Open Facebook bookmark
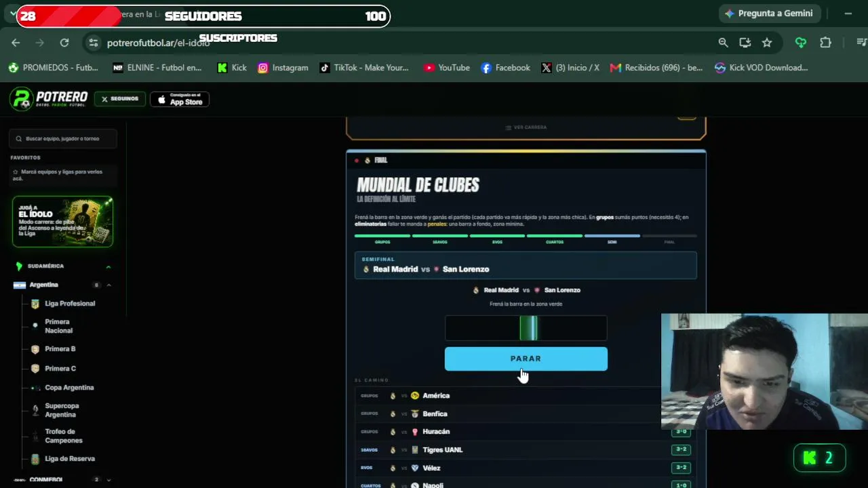This screenshot has width=868, height=488. [x=505, y=68]
